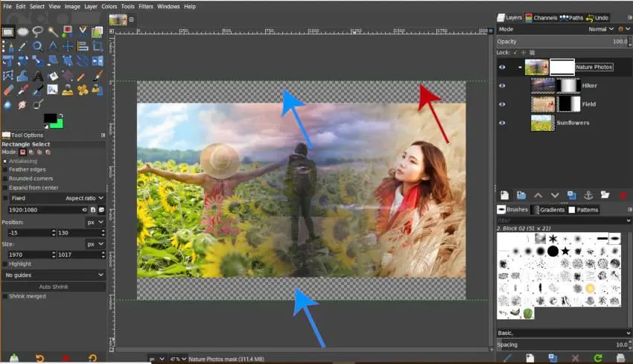Select the Blur/Sharpen droplet tool
The image size is (633, 364).
tap(7, 104)
